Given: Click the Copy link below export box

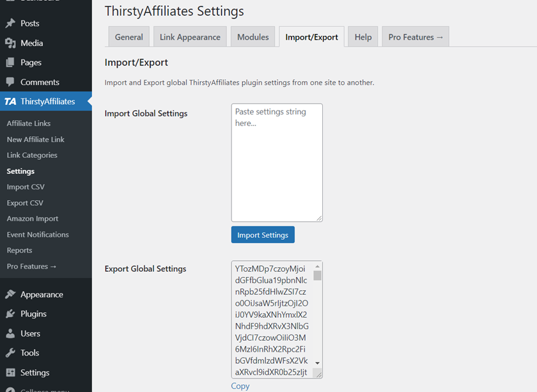Looking at the screenshot, I should click(x=240, y=386).
